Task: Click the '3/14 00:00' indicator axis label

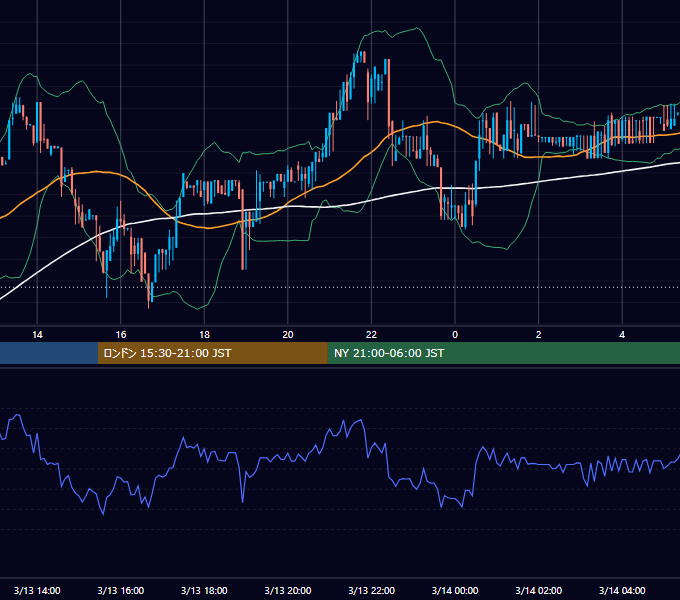Action: point(455,590)
